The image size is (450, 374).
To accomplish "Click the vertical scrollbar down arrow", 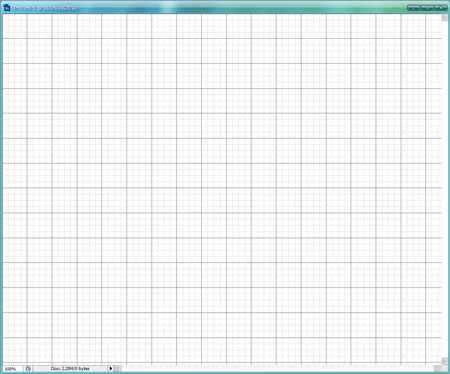I will 445,361.
